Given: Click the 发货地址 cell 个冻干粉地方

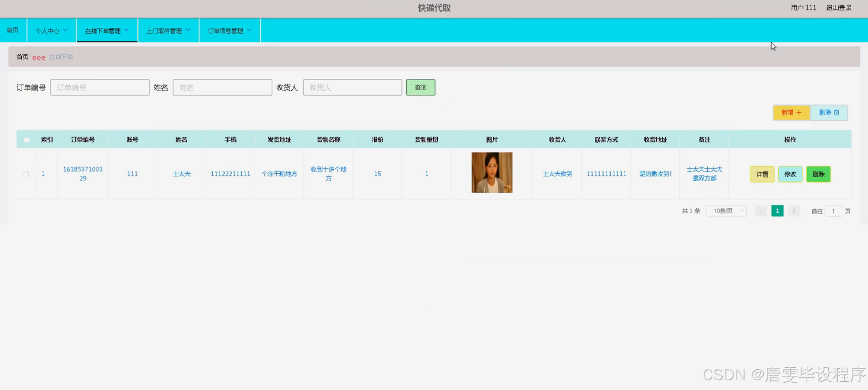Looking at the screenshot, I should pos(279,174).
